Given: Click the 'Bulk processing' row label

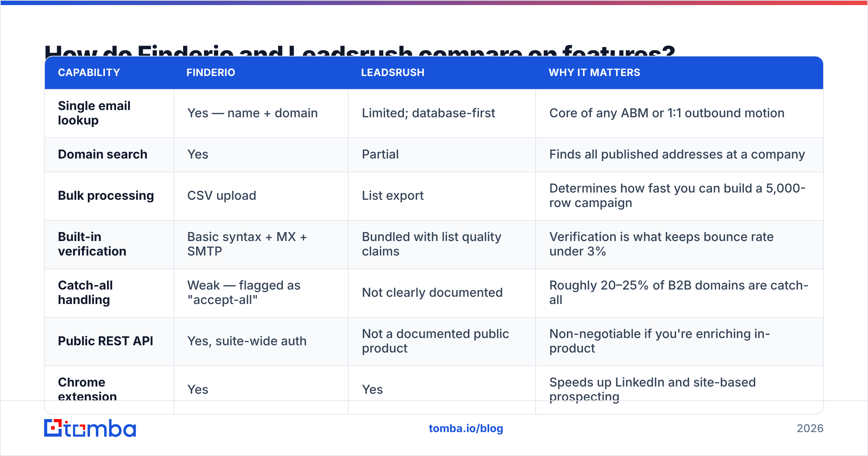Looking at the screenshot, I should pos(106,195).
